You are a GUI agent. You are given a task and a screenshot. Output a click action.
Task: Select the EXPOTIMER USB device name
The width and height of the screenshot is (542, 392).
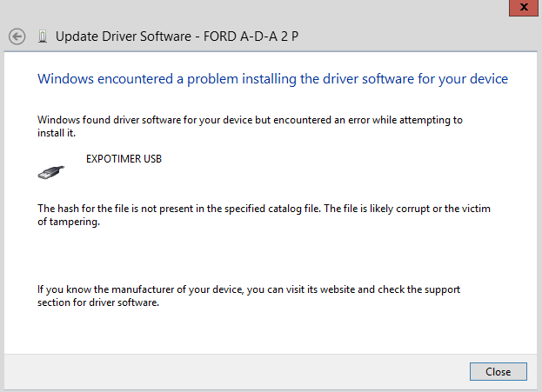124,159
